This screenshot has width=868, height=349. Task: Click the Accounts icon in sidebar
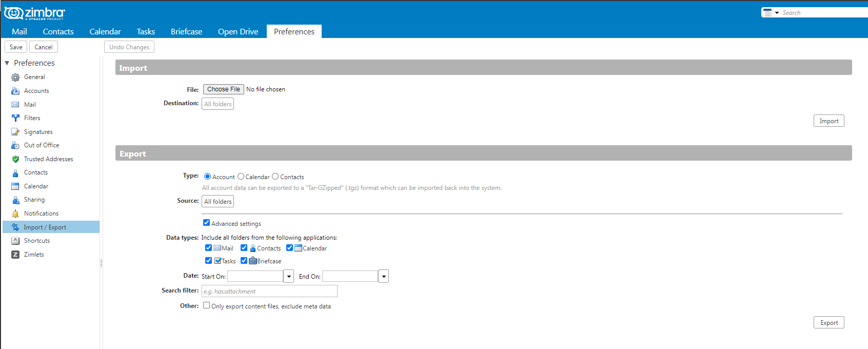[x=15, y=91]
